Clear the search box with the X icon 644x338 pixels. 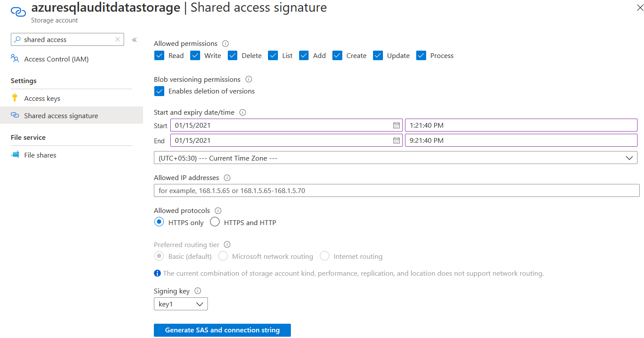pyautogui.click(x=117, y=39)
